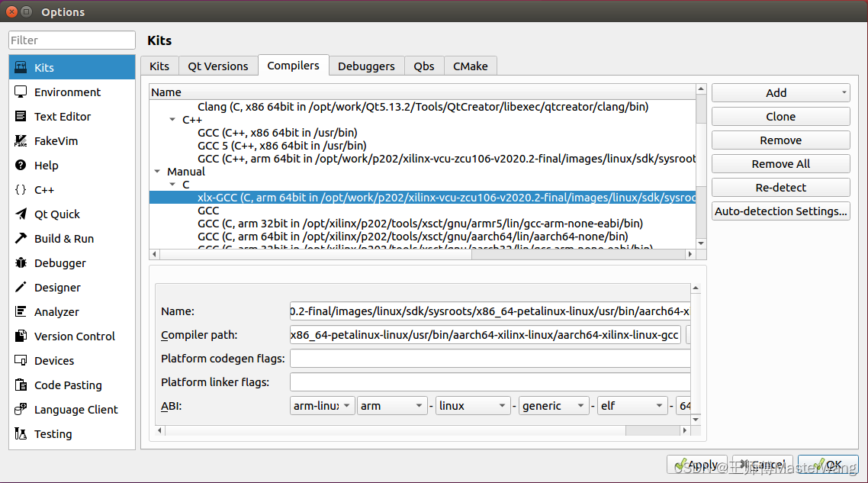
Task: Focus the Filter search field
Action: pos(72,40)
